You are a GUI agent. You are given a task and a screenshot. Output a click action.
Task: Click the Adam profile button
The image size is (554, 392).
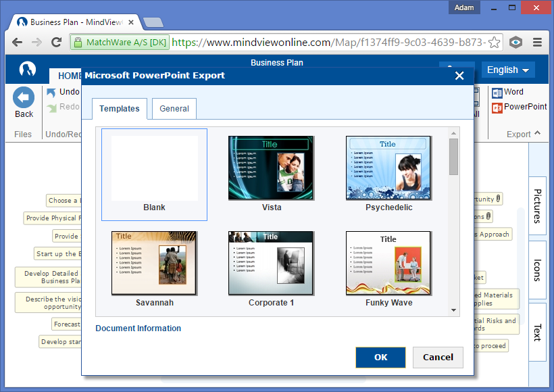tap(464, 7)
